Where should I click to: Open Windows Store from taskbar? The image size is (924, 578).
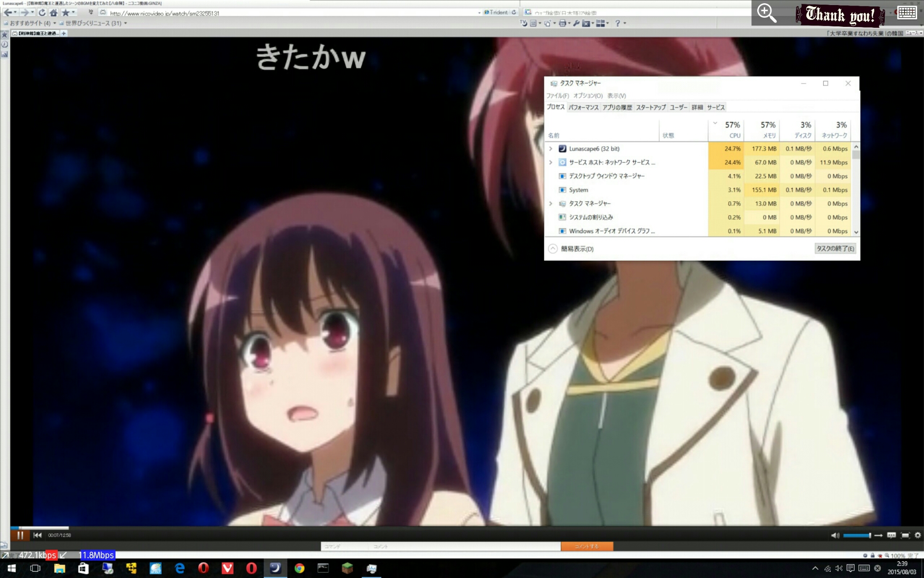coord(83,568)
